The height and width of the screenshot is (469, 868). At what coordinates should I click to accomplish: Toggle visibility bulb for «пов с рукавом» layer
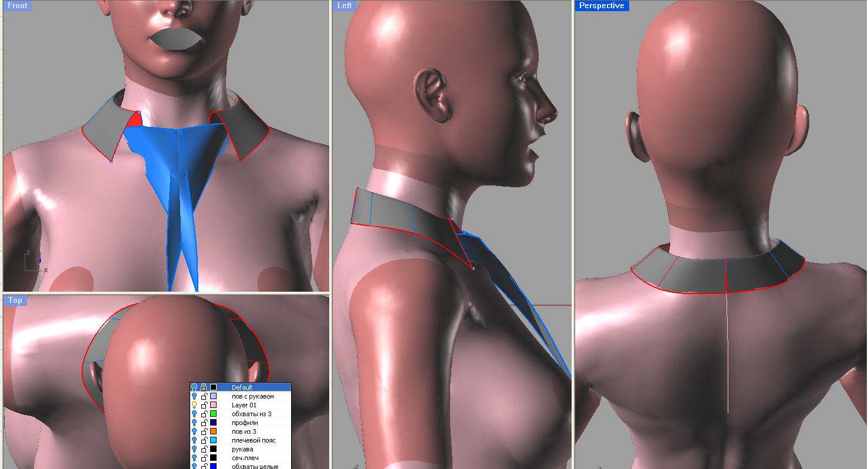point(194,396)
